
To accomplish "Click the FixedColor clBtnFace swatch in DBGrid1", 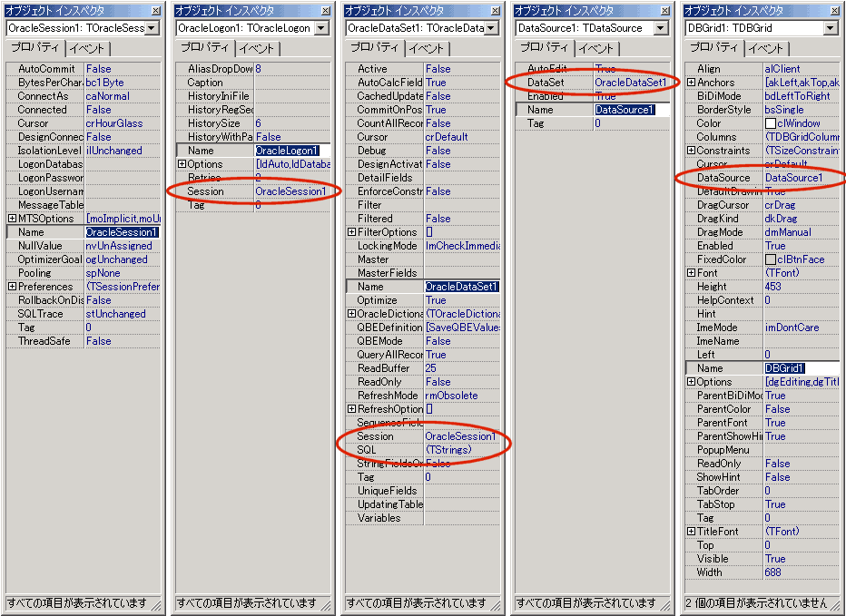I will 771,259.
